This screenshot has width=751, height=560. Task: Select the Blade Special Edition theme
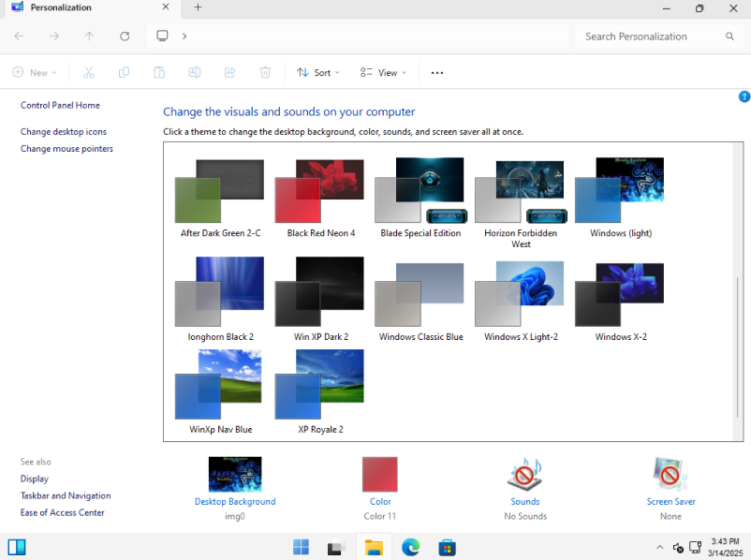(420, 198)
